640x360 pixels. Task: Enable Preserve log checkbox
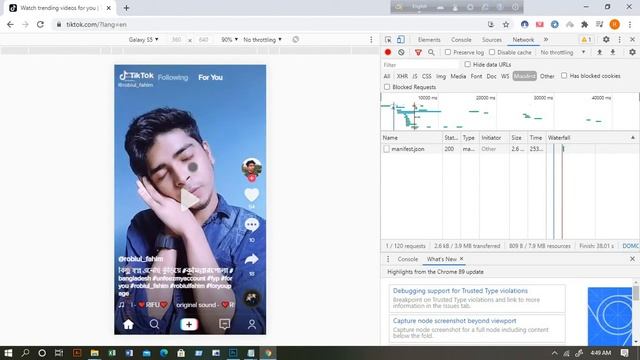448,52
